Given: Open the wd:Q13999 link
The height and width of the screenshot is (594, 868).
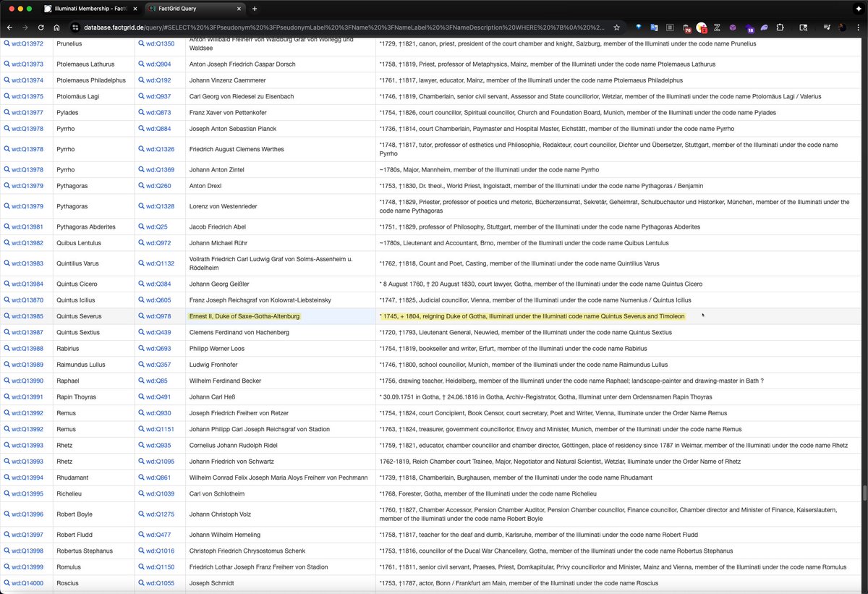Looking at the screenshot, I should point(27,567).
